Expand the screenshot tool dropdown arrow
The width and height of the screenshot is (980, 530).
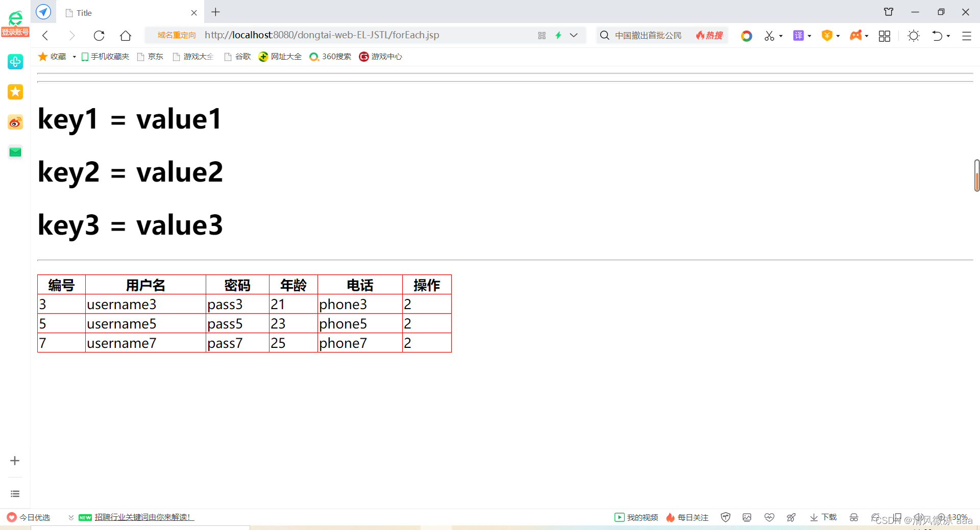click(781, 36)
